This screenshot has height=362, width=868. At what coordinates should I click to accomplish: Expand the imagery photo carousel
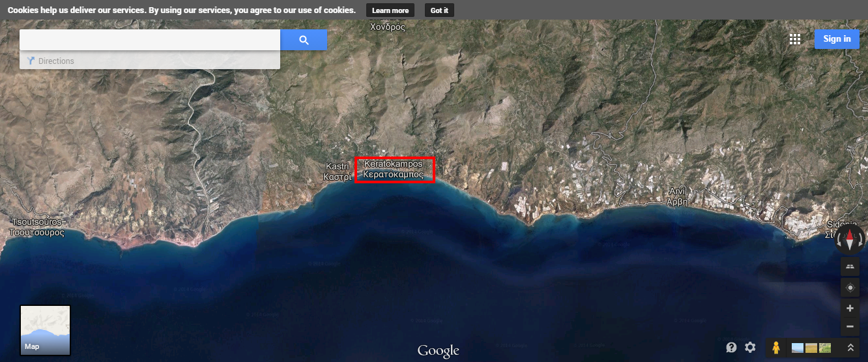pyautogui.click(x=850, y=348)
